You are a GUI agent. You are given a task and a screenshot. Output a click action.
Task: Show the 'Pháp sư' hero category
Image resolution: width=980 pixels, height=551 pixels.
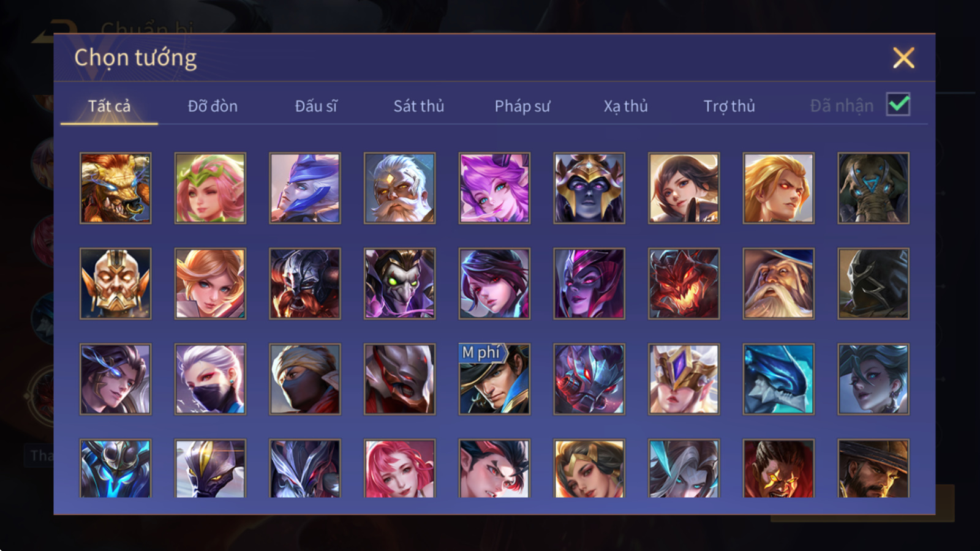click(x=522, y=106)
